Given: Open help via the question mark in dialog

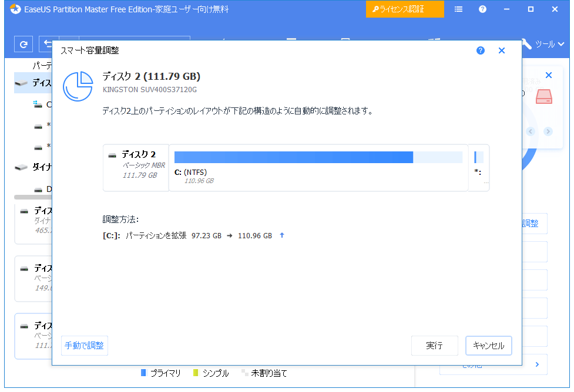Looking at the screenshot, I should [481, 50].
